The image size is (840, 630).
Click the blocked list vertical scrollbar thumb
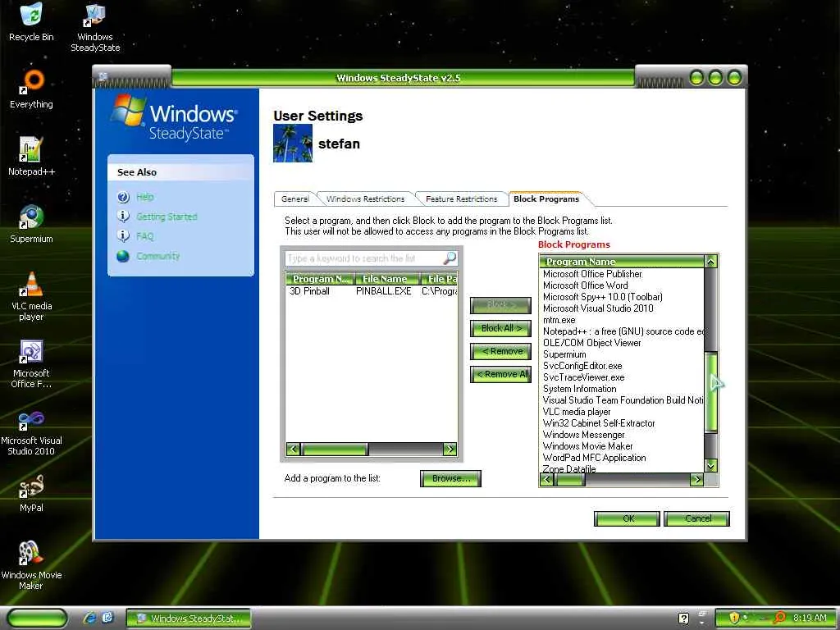coord(711,392)
